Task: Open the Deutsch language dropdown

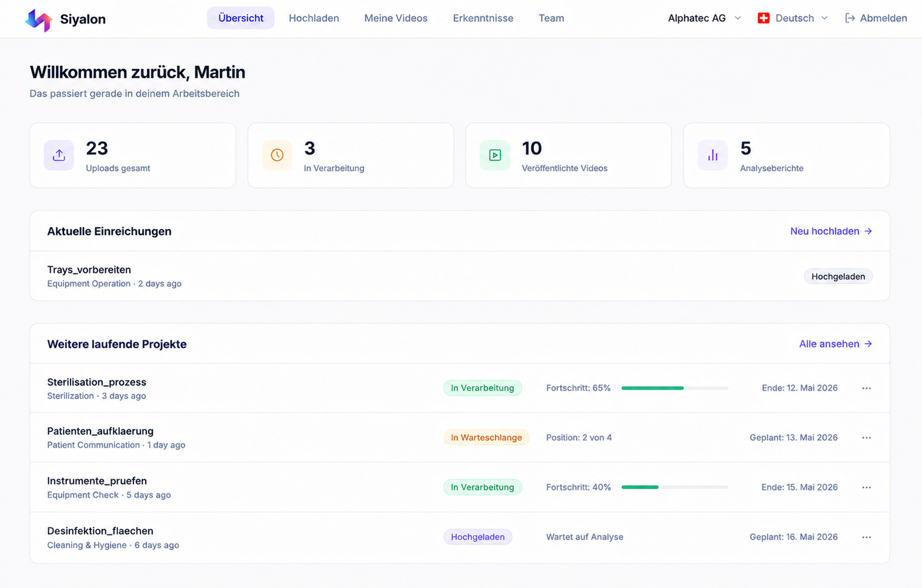Action: pyautogui.click(x=793, y=18)
